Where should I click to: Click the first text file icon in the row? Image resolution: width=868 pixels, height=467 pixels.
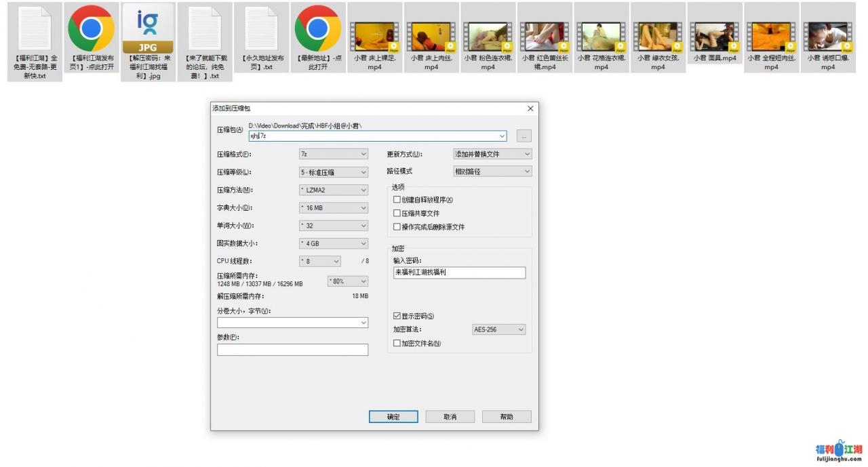tap(35, 28)
